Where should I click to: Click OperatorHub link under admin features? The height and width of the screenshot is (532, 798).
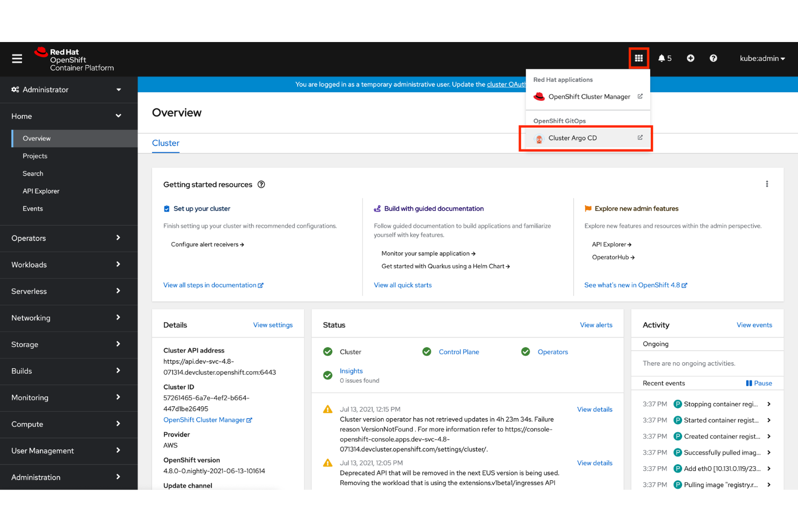614,258
